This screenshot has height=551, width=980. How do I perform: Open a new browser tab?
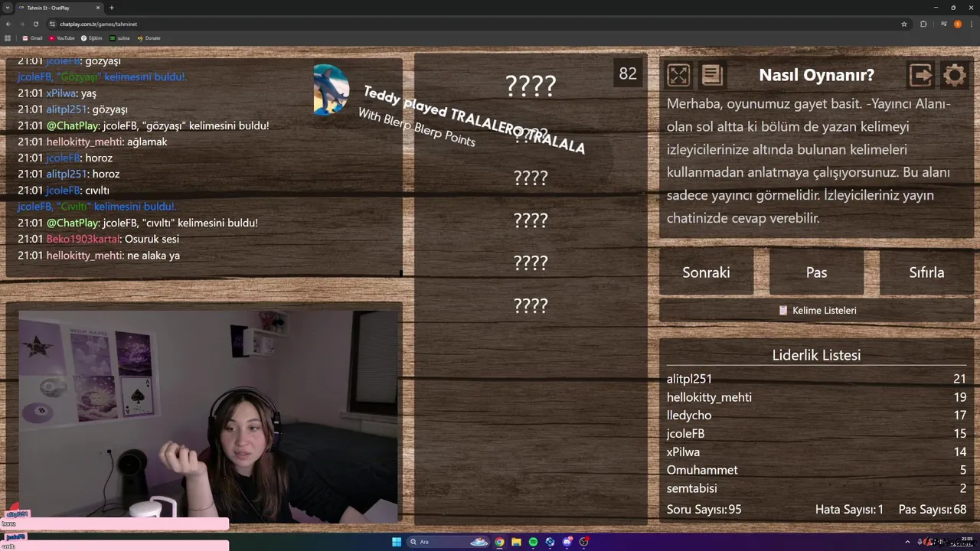pyautogui.click(x=112, y=8)
